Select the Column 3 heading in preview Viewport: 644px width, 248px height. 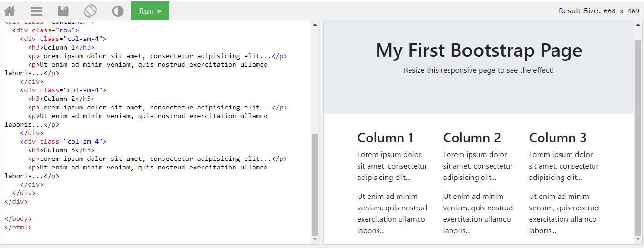pyautogui.click(x=557, y=138)
